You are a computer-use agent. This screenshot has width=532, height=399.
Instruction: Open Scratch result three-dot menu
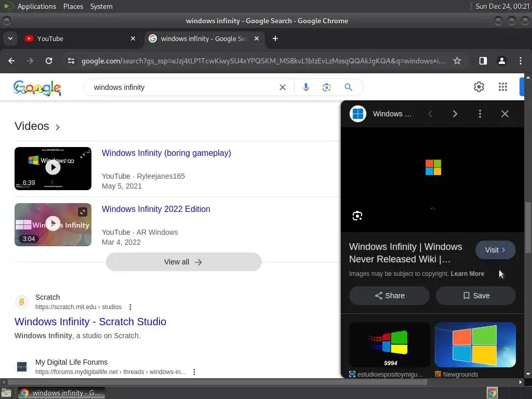tap(130, 307)
